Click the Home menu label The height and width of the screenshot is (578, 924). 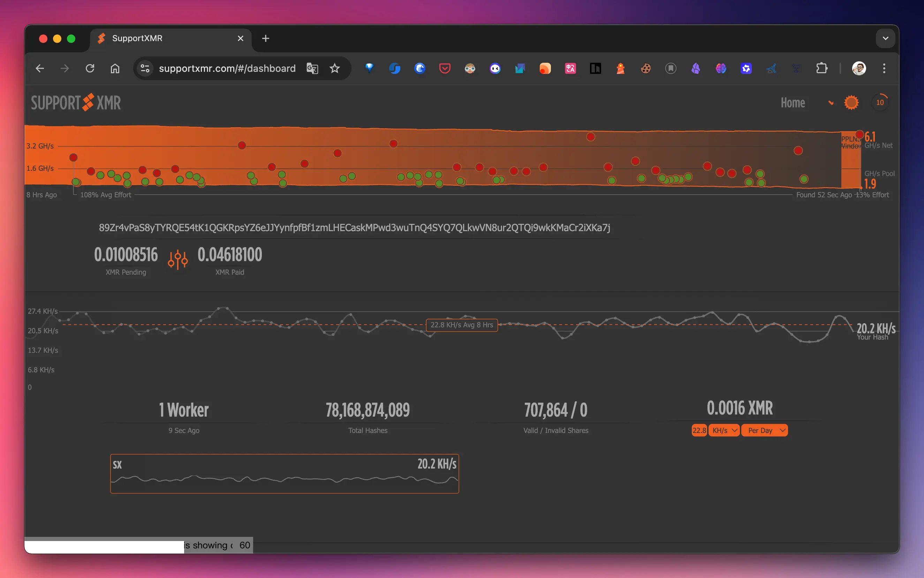pyautogui.click(x=793, y=102)
